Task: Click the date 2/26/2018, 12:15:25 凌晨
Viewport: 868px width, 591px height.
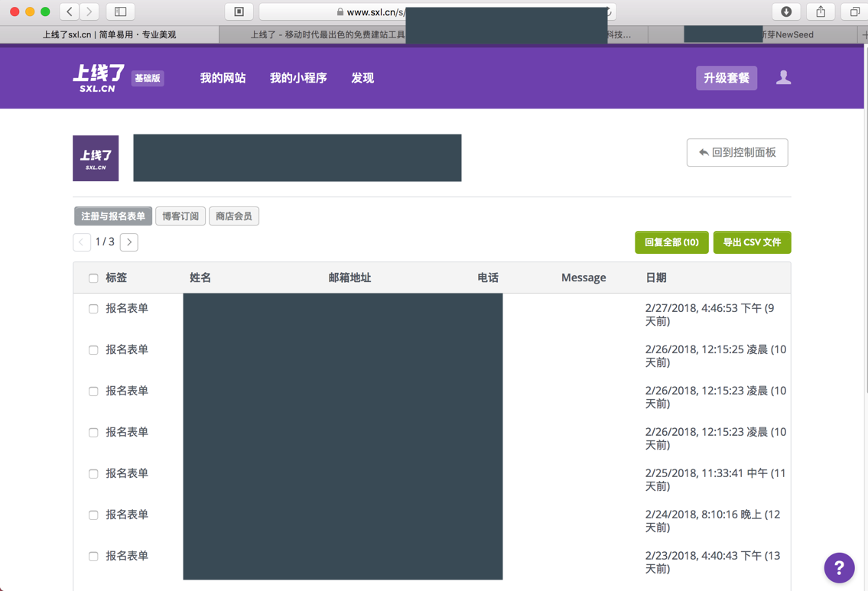Action: [x=716, y=356]
